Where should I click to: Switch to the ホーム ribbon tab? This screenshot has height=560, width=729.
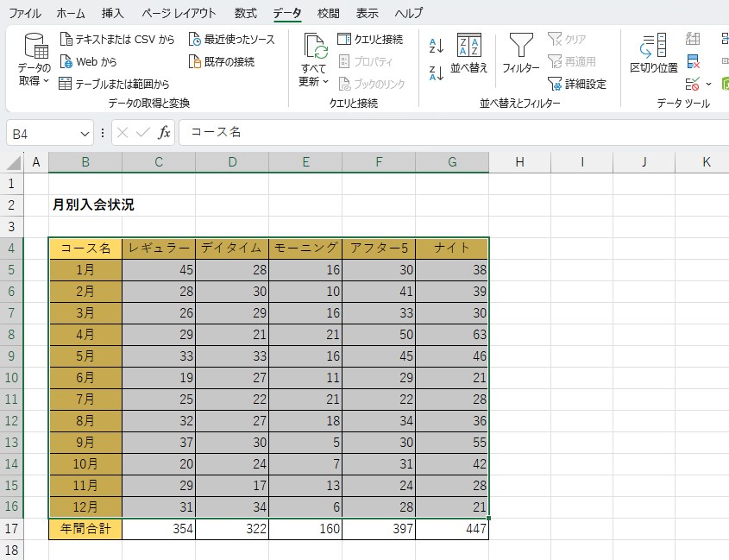[71, 13]
